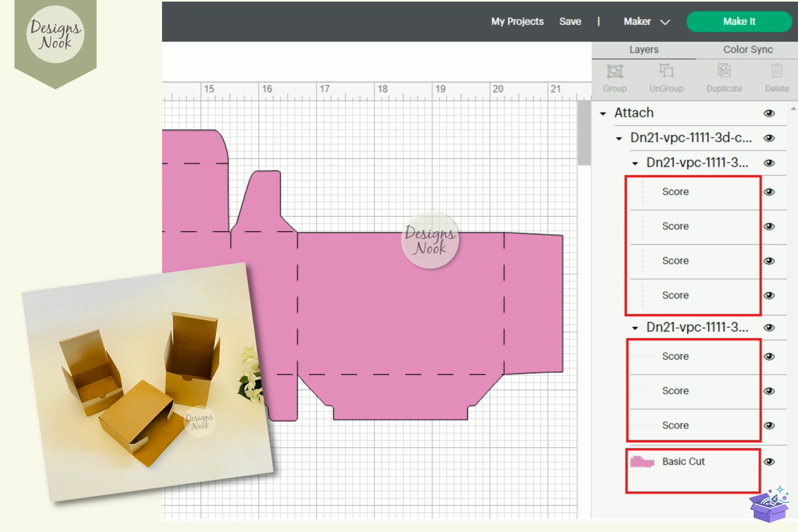798x532 pixels.
Task: Open the mystery box icon at the panel corner
Action: 769,504
